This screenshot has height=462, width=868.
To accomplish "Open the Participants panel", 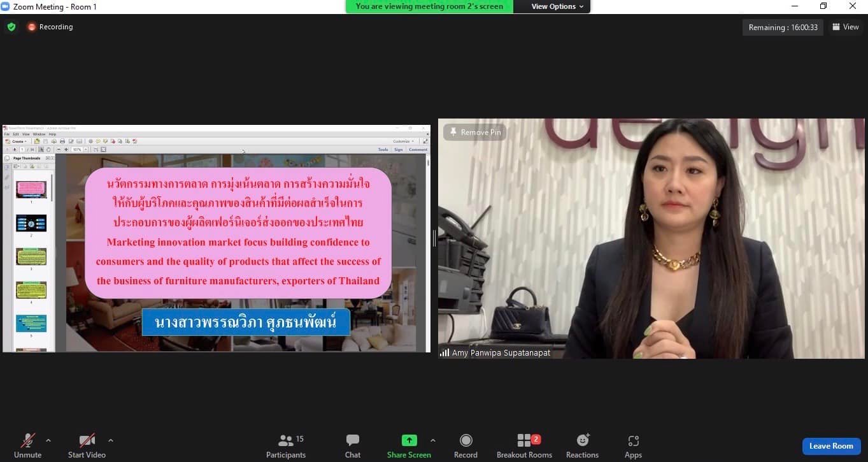I will click(x=286, y=445).
